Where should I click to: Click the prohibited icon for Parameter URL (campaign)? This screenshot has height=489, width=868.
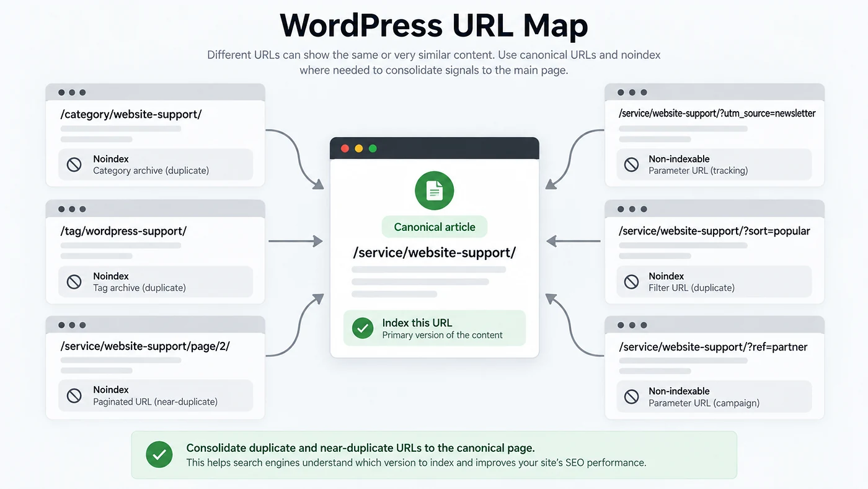pos(631,397)
